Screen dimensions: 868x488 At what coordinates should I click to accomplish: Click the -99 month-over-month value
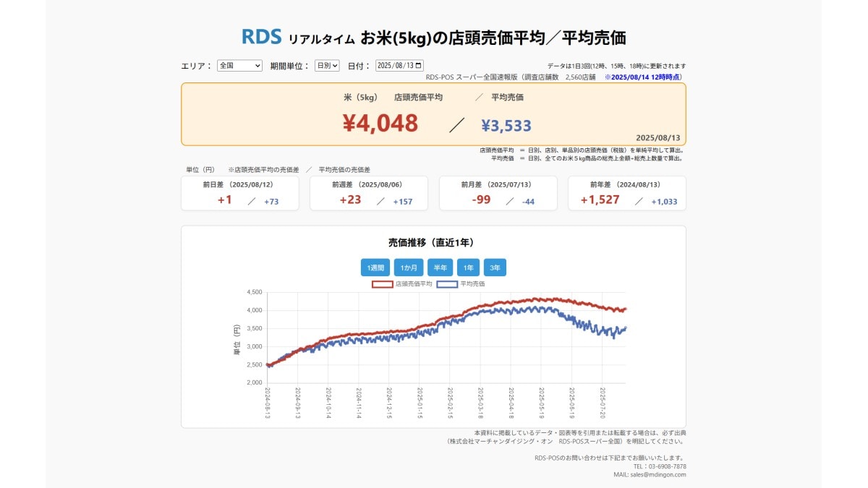tap(480, 200)
